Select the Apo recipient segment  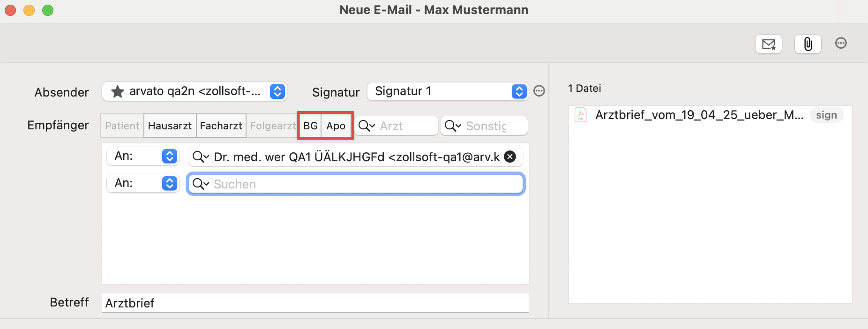click(336, 126)
